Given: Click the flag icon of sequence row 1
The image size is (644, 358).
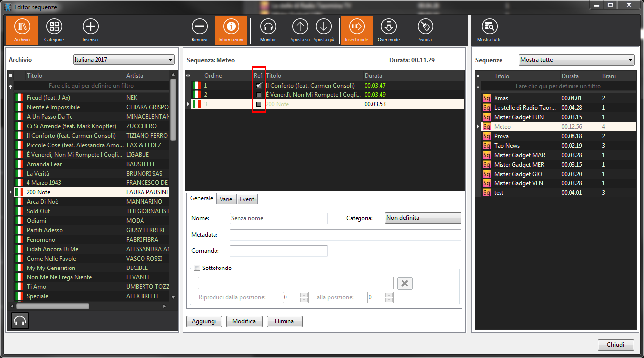Looking at the screenshot, I should (x=197, y=86).
